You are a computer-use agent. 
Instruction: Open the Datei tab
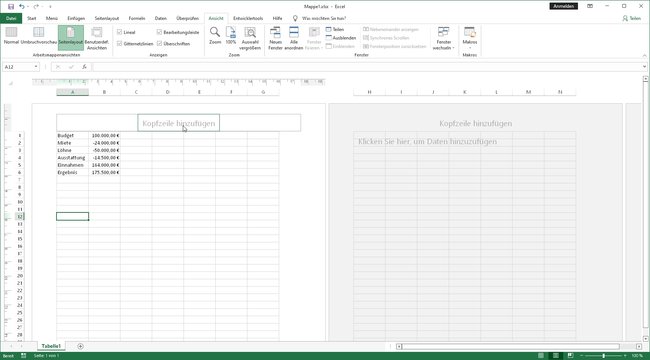11,18
